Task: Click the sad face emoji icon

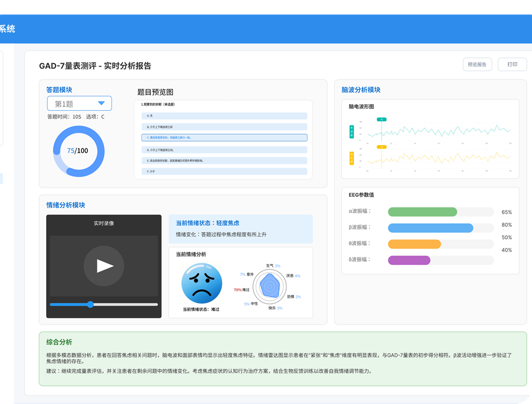Action: tap(202, 284)
